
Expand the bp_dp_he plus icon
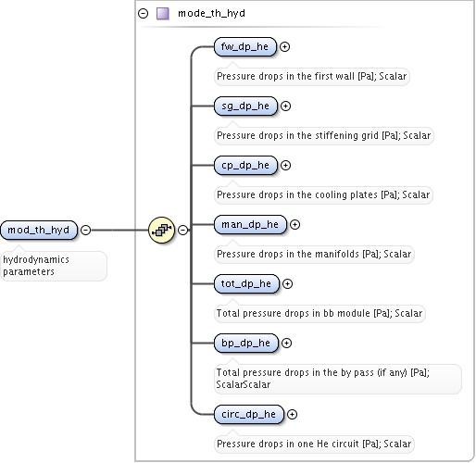pyautogui.click(x=286, y=344)
